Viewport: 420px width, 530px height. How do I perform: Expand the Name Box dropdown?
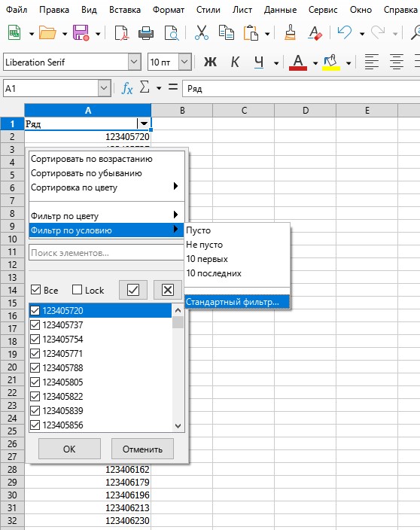click(x=104, y=88)
